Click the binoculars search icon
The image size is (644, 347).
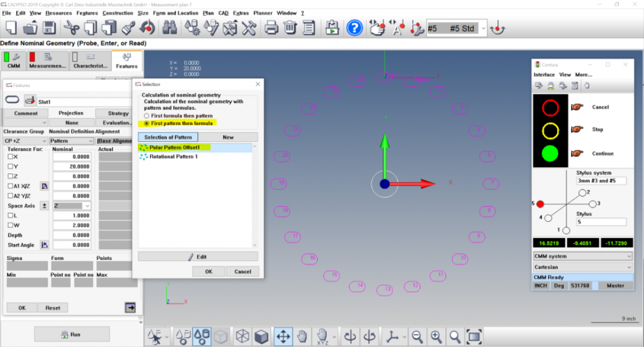click(x=170, y=28)
